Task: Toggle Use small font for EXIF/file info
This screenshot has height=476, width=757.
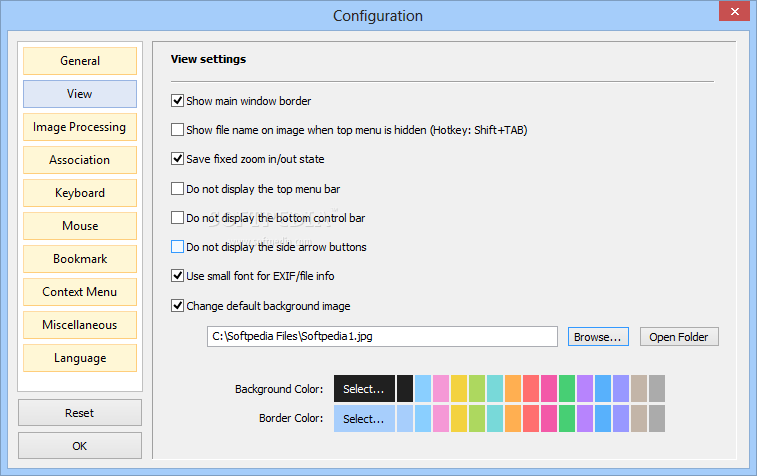Action: (177, 276)
